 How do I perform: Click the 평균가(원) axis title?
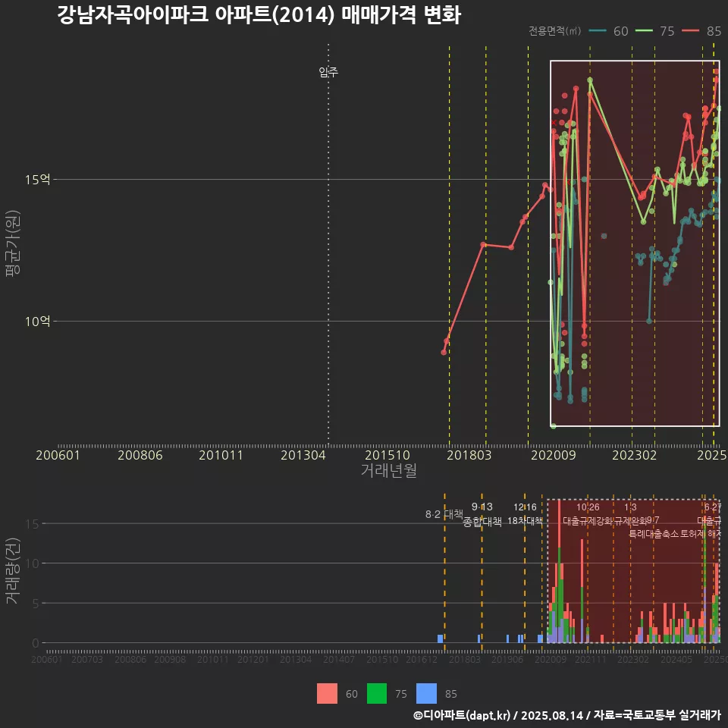13,243
